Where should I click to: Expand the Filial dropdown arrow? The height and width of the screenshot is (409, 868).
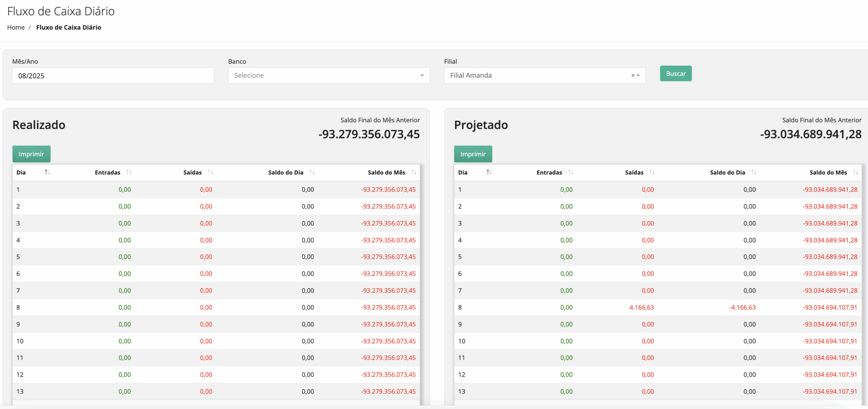[638, 75]
